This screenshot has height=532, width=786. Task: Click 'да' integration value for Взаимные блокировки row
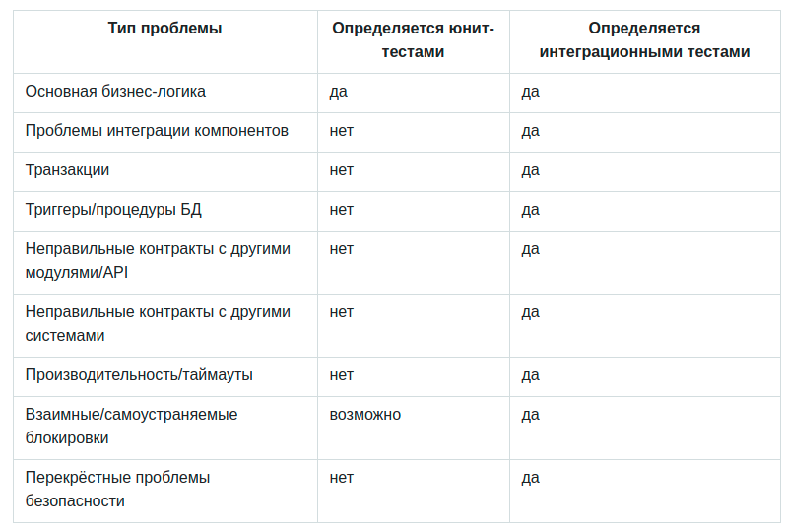(530, 415)
